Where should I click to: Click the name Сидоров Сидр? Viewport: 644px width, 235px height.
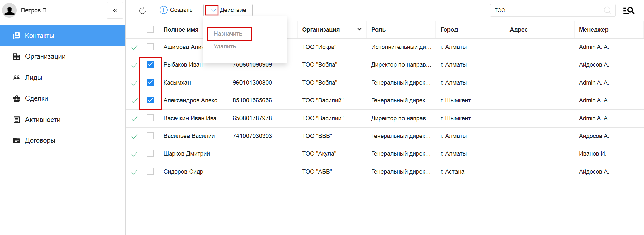[183, 172]
